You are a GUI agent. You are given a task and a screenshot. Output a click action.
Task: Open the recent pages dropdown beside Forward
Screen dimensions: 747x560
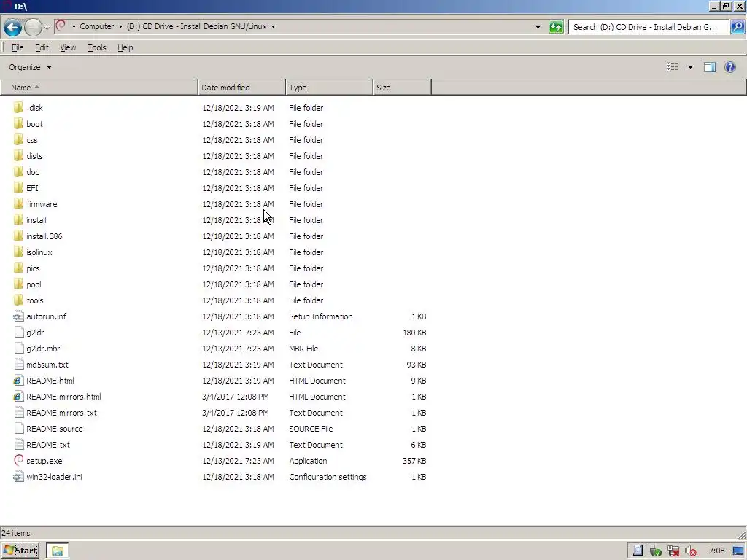(x=47, y=27)
